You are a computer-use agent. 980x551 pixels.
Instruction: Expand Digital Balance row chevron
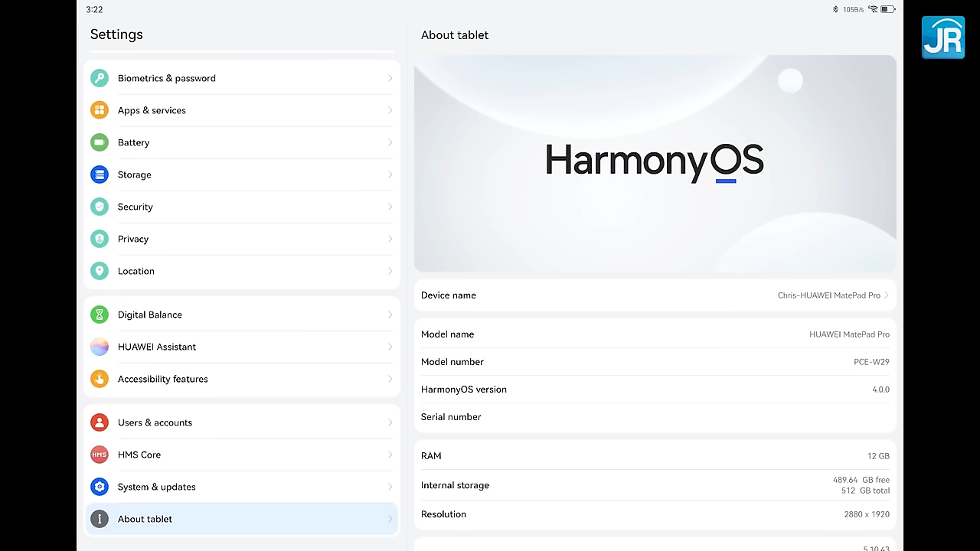pyautogui.click(x=390, y=315)
